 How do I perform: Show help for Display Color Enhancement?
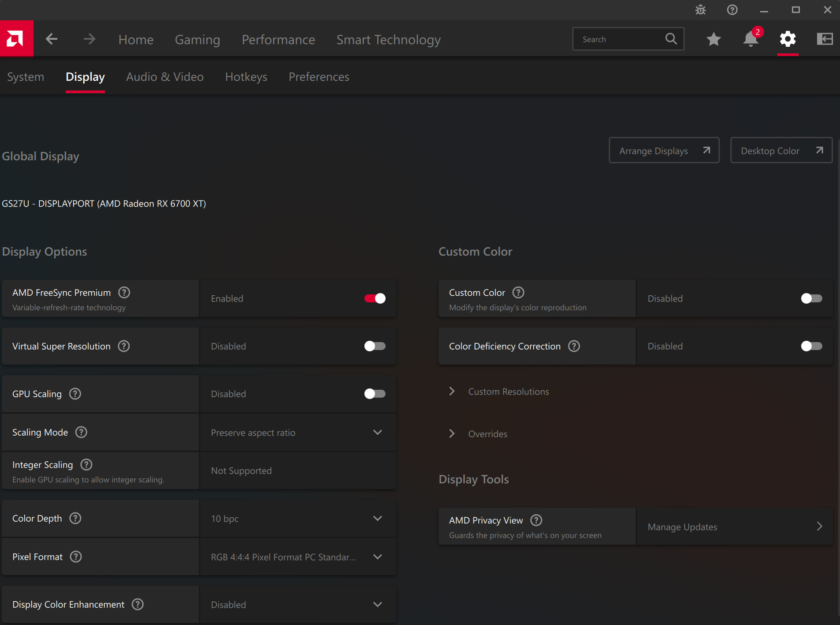pyautogui.click(x=138, y=604)
